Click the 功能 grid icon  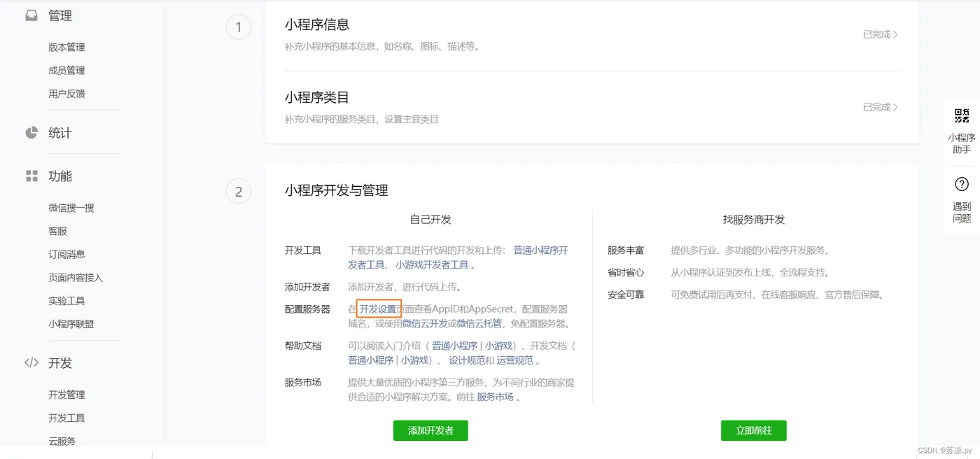click(31, 176)
